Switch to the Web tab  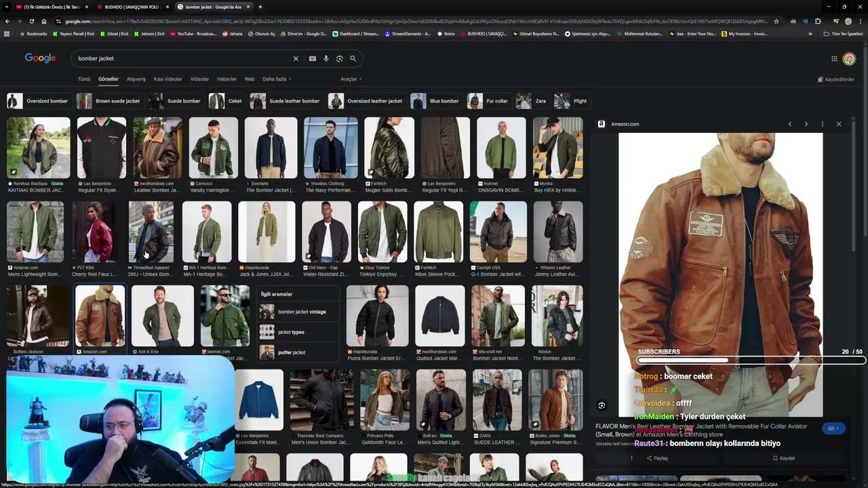(x=250, y=79)
